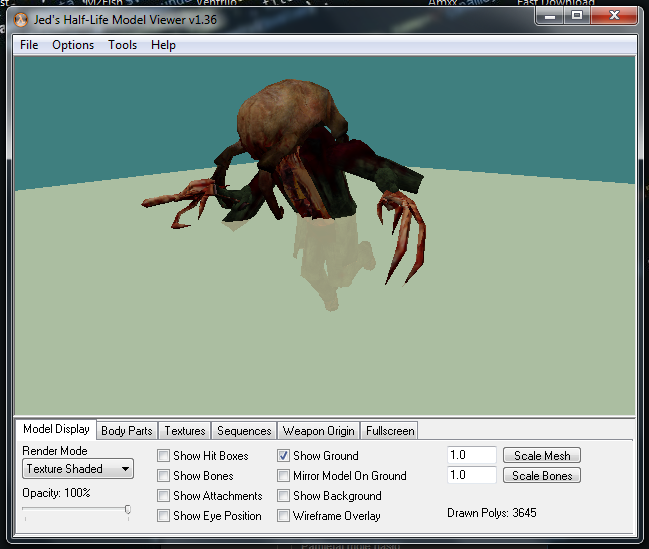
Task: Switch to the Body Parts tab
Action: (127, 431)
